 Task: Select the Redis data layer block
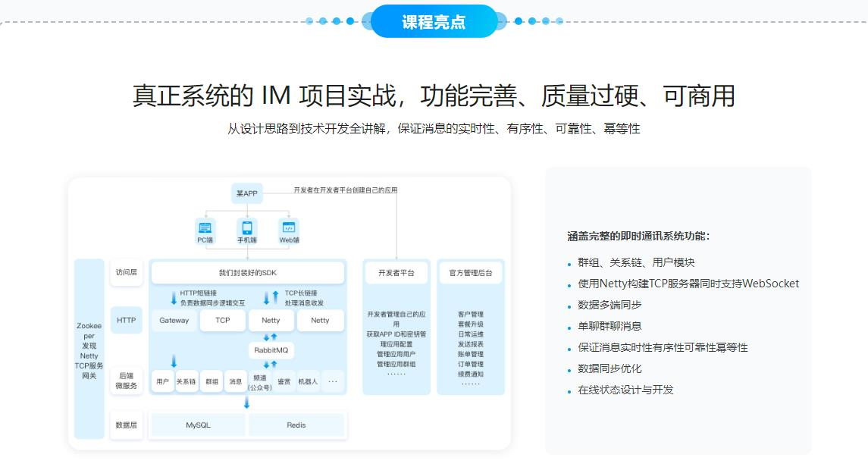(296, 425)
